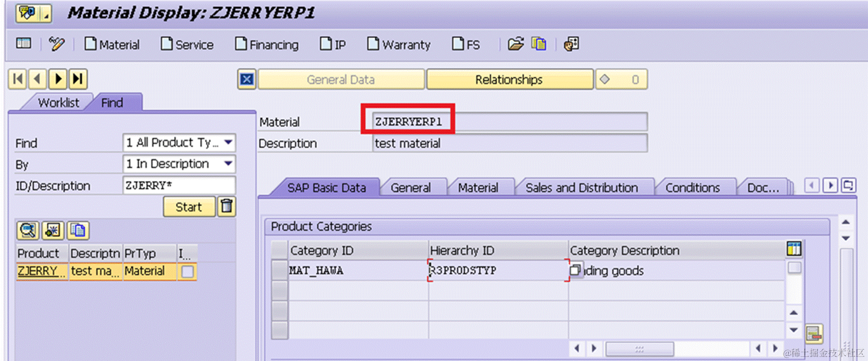Click Product column header
The width and height of the screenshot is (868, 361).
[42, 253]
